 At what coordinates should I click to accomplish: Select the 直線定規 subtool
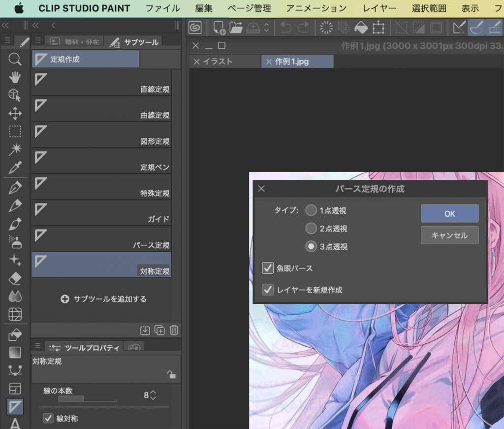click(x=101, y=83)
